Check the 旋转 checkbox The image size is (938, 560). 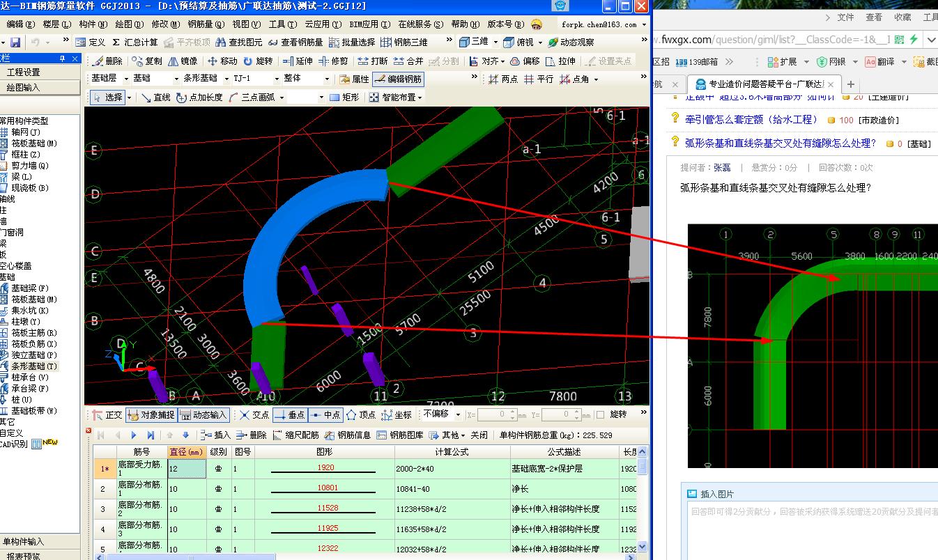point(600,414)
